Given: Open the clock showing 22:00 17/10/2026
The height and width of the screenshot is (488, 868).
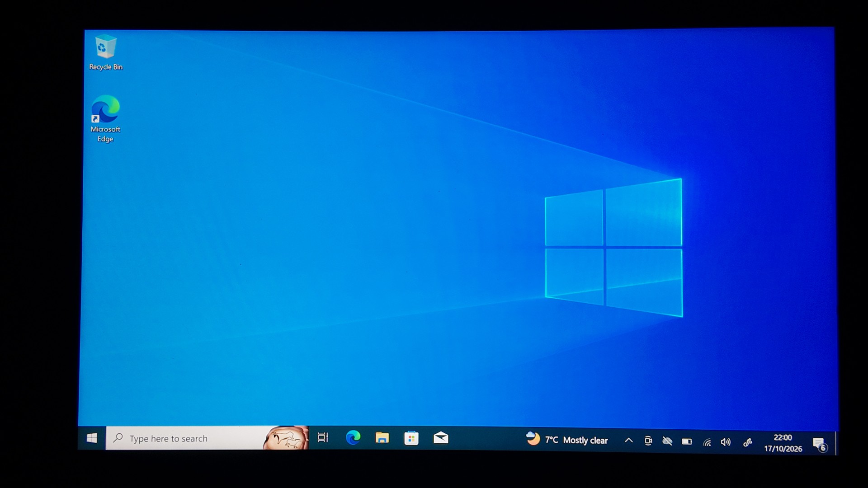Looking at the screenshot, I should pyautogui.click(x=783, y=443).
